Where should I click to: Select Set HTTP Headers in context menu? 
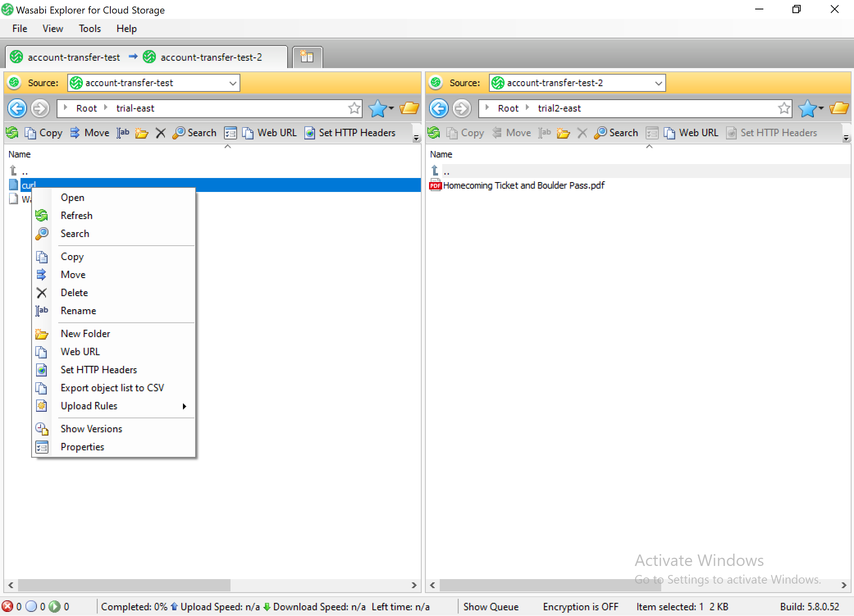coord(113,370)
